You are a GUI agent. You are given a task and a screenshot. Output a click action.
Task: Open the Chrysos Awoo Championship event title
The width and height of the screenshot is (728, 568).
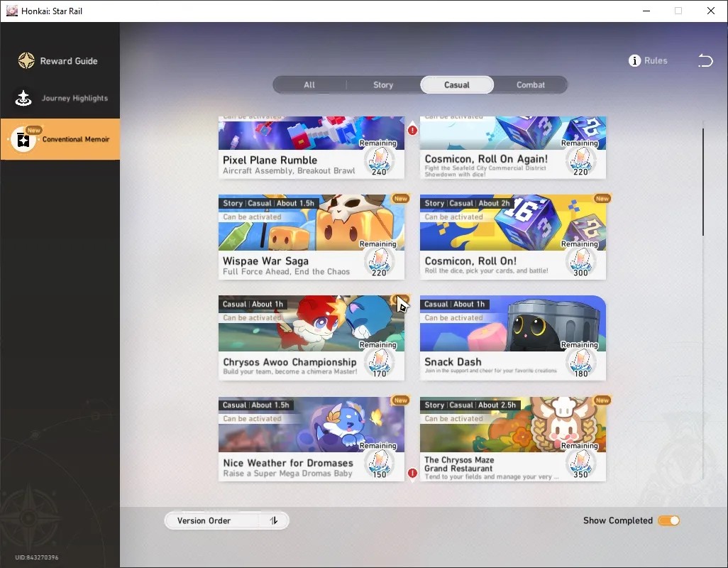(289, 362)
